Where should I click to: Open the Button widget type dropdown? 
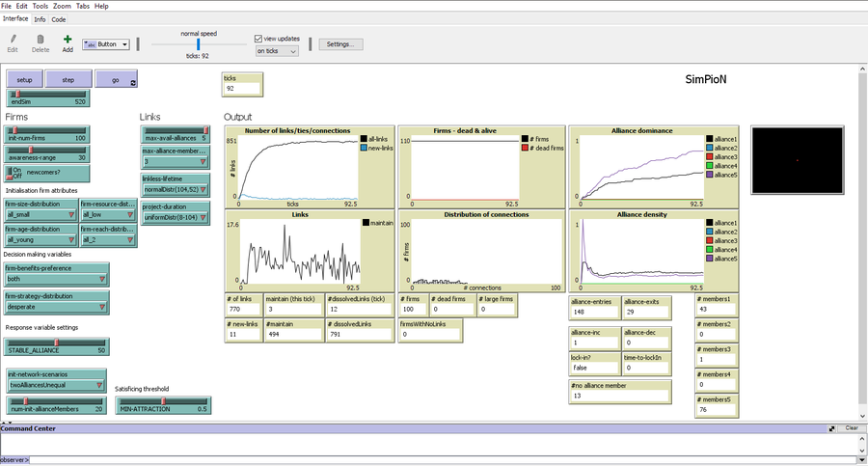[x=106, y=44]
